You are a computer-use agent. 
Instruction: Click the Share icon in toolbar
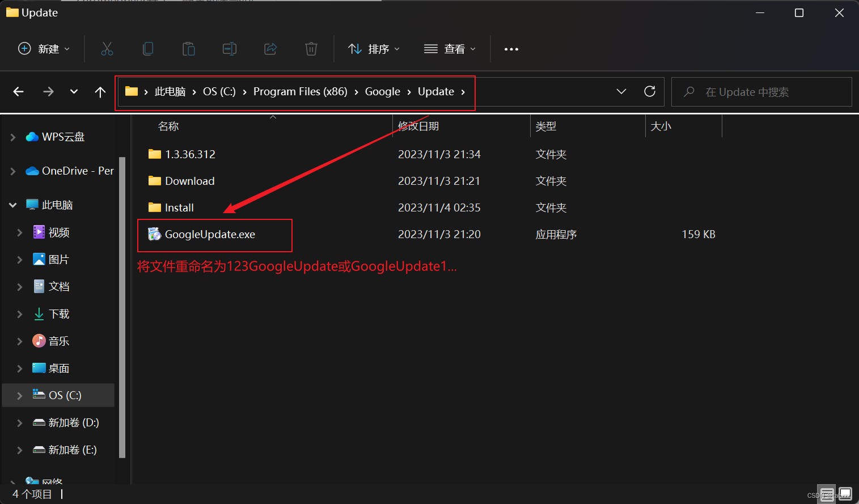[x=270, y=49]
